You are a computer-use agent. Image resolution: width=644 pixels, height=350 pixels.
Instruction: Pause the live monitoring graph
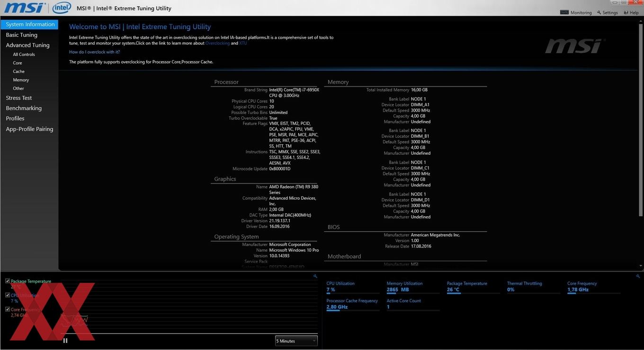(65, 341)
